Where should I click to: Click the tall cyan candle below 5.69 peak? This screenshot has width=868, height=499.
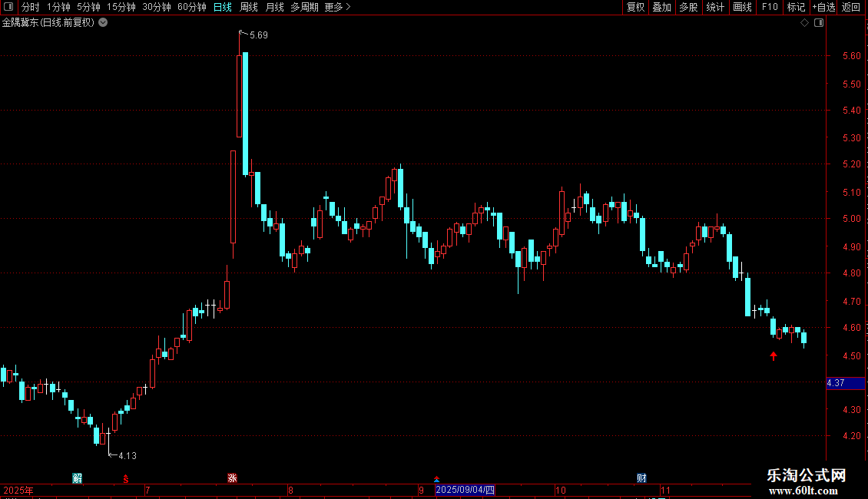pos(245,114)
